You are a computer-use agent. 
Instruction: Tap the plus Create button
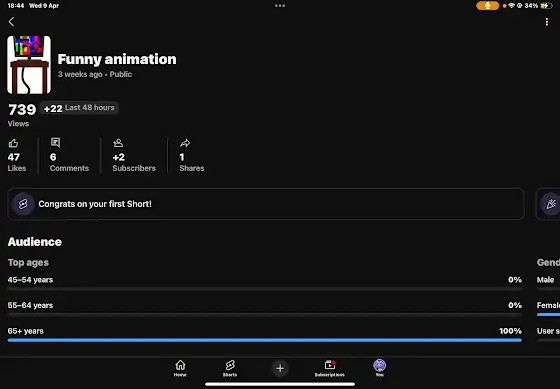pos(280,368)
